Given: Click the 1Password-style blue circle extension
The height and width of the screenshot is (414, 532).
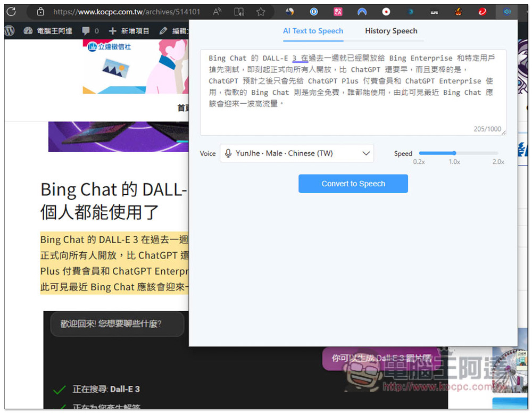Looking at the screenshot, I should (314, 11).
